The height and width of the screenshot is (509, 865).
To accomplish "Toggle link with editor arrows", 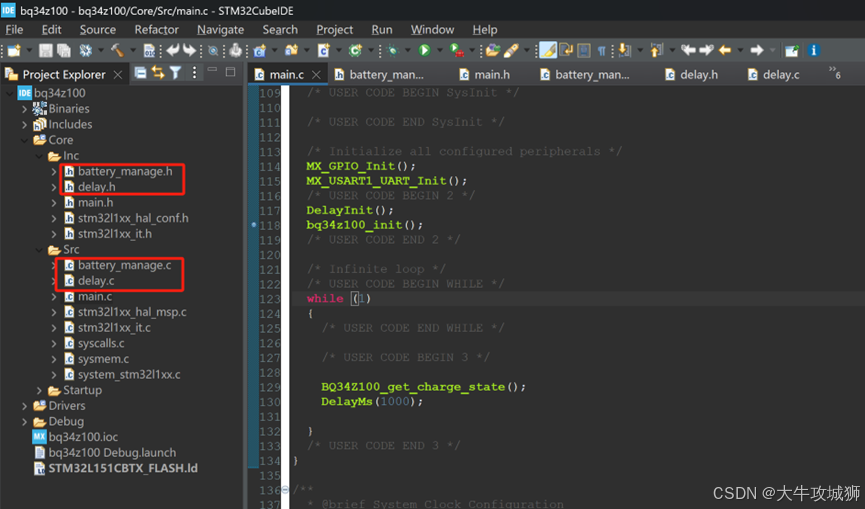I will coord(158,72).
